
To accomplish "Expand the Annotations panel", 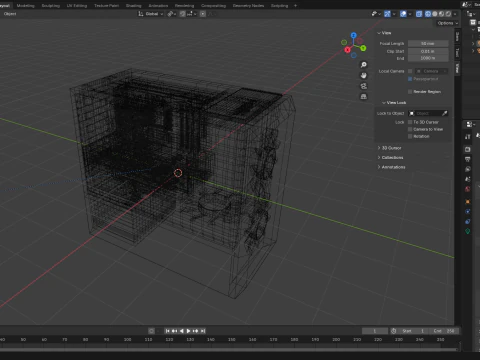I will tap(391, 167).
